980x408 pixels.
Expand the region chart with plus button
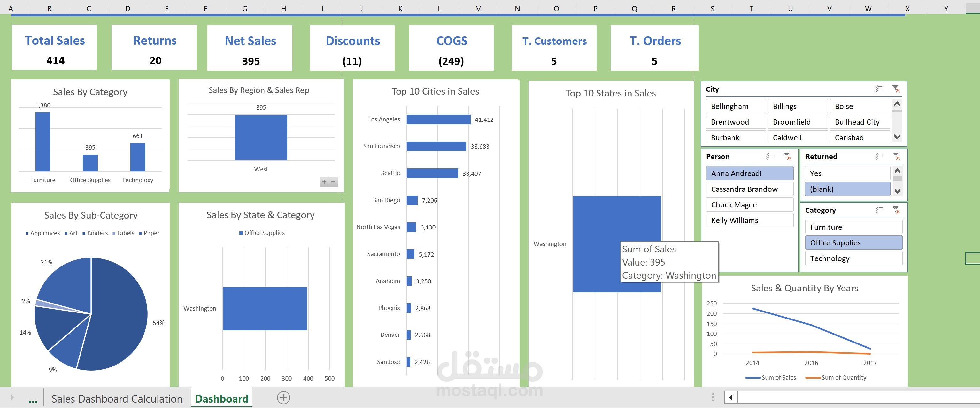pyautogui.click(x=324, y=182)
